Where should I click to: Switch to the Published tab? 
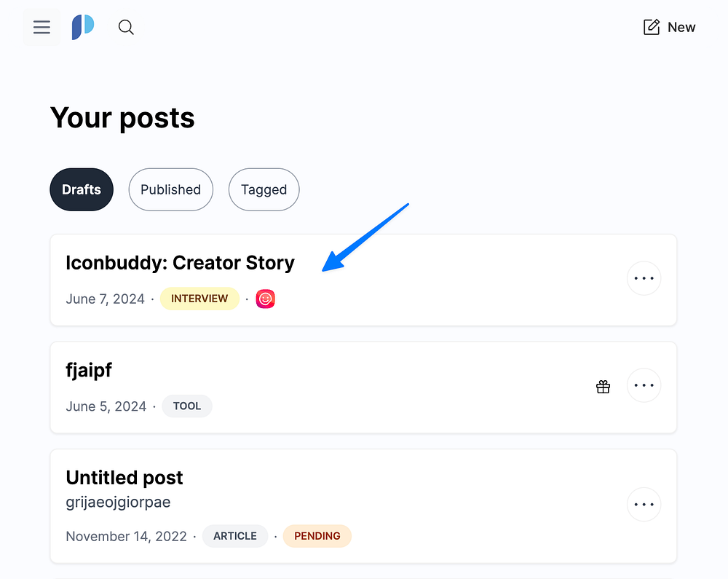(170, 189)
